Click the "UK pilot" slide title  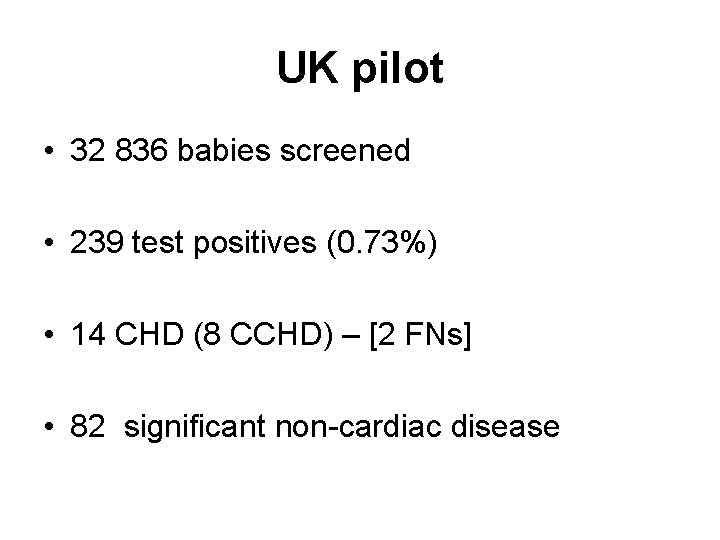pos(360,69)
